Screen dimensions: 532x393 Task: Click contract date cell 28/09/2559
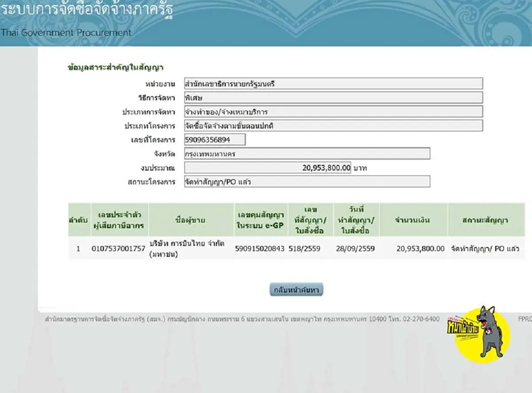pos(356,249)
